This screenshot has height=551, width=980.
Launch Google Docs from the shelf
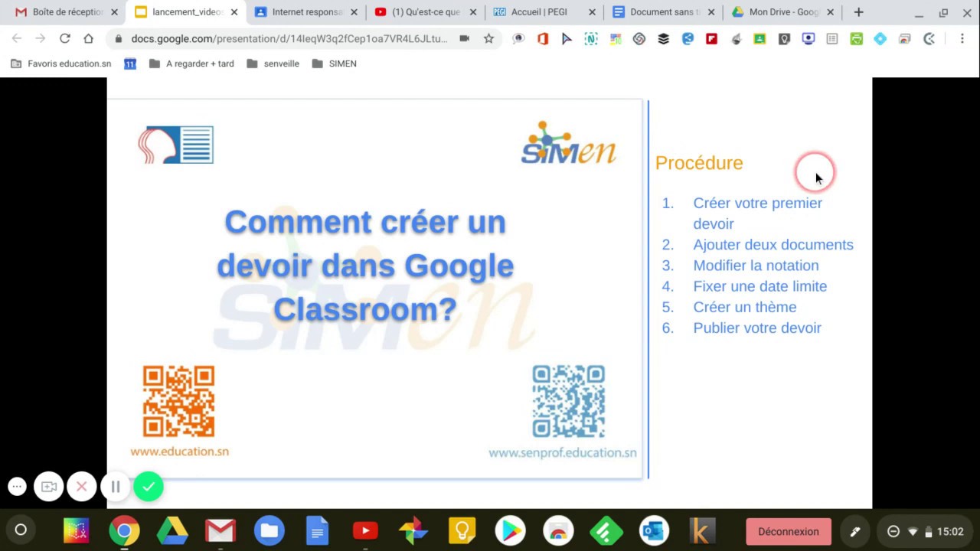pyautogui.click(x=317, y=530)
